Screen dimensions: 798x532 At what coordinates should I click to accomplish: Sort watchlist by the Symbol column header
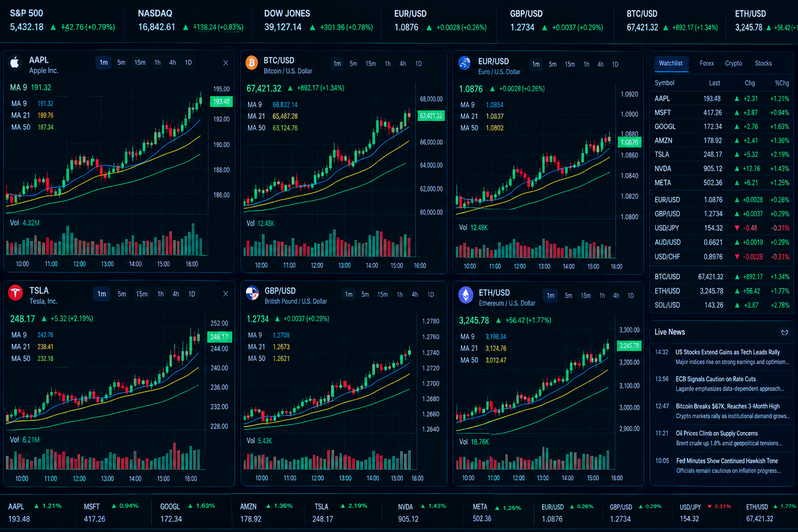[664, 83]
